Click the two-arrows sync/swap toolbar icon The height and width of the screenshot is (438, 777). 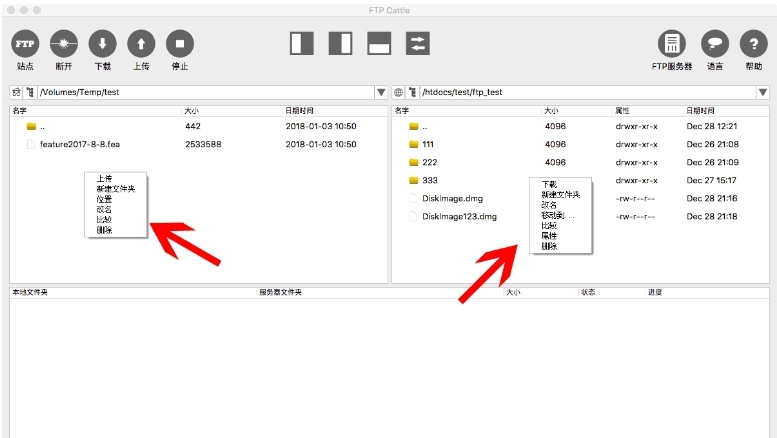click(x=418, y=44)
